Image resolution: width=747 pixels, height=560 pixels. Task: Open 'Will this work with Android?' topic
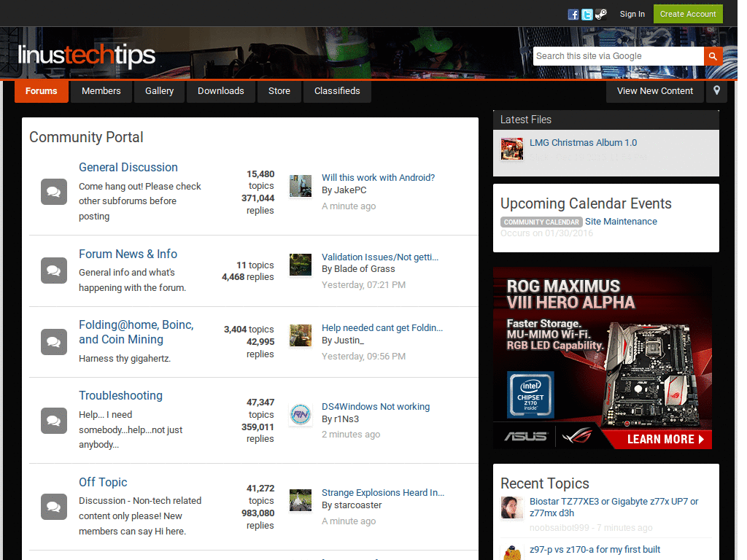[x=379, y=178]
